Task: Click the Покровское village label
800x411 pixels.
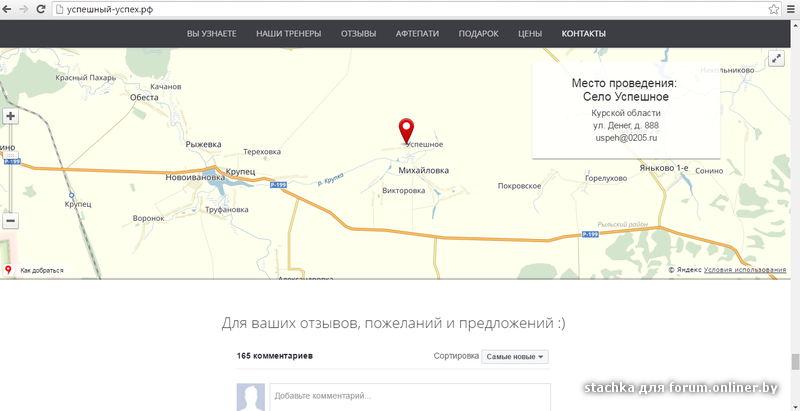Action: pos(519,186)
